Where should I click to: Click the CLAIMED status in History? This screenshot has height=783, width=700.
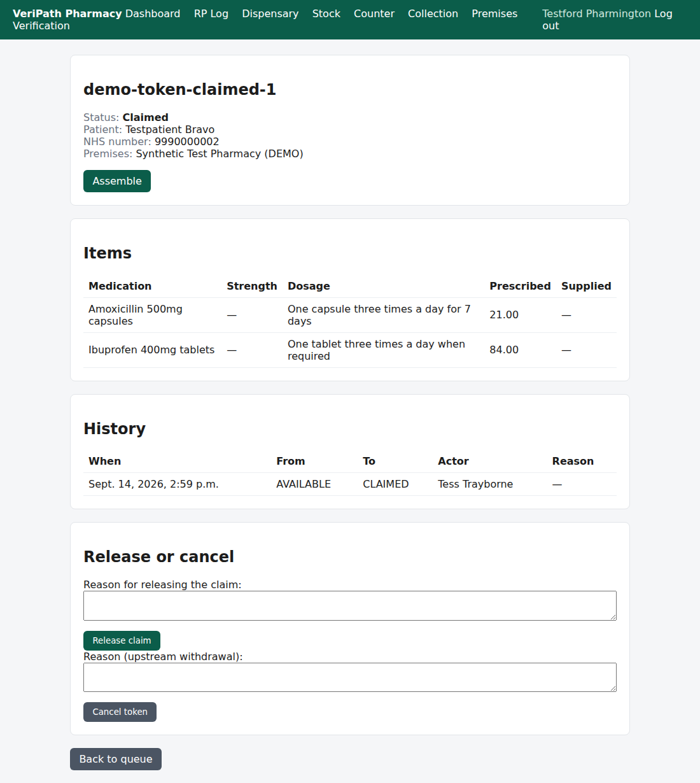tap(386, 484)
